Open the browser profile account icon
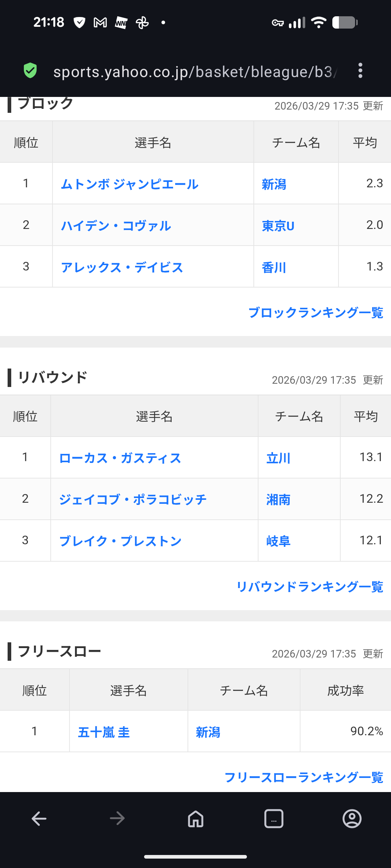The width and height of the screenshot is (391, 868). pyautogui.click(x=352, y=818)
